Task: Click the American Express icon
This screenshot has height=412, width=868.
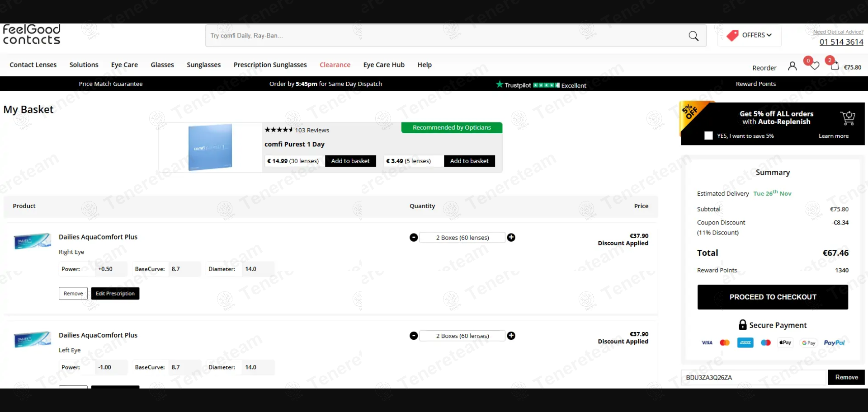Action: [745, 343]
